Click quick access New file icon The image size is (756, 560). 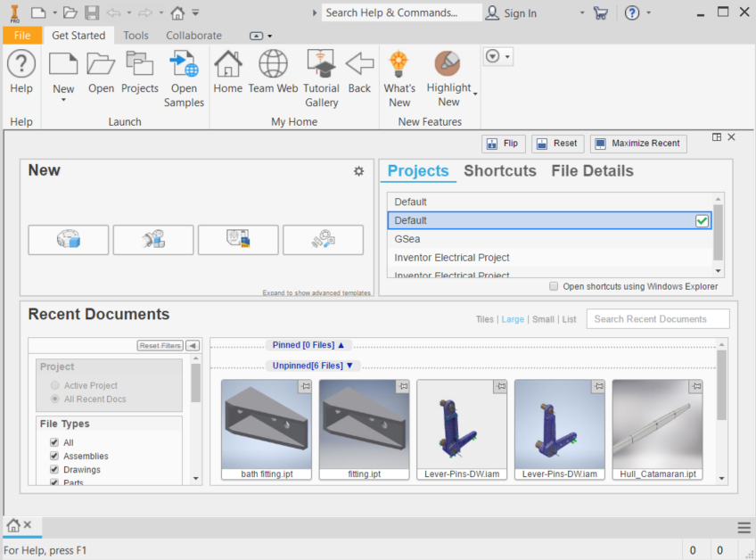pyautogui.click(x=38, y=12)
